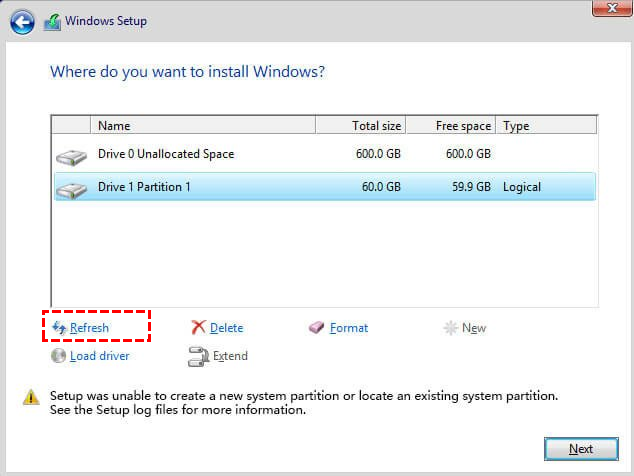This screenshot has width=634, height=476.
Task: Click the Load driver disc icon
Action: [59, 356]
